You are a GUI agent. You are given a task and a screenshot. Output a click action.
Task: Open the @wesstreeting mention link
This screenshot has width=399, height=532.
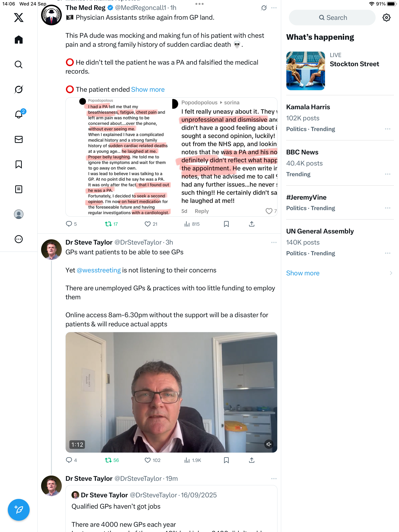[99, 270]
